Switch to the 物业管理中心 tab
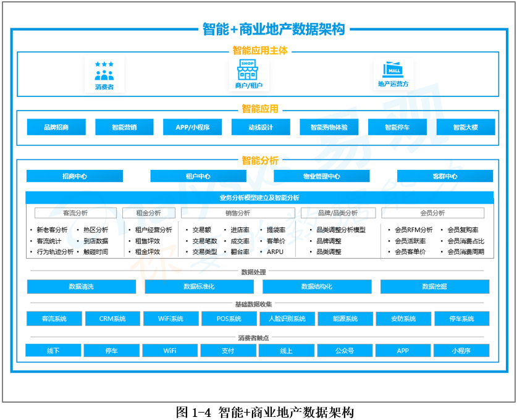Image resolution: width=517 pixels, height=420 pixels. click(321, 176)
